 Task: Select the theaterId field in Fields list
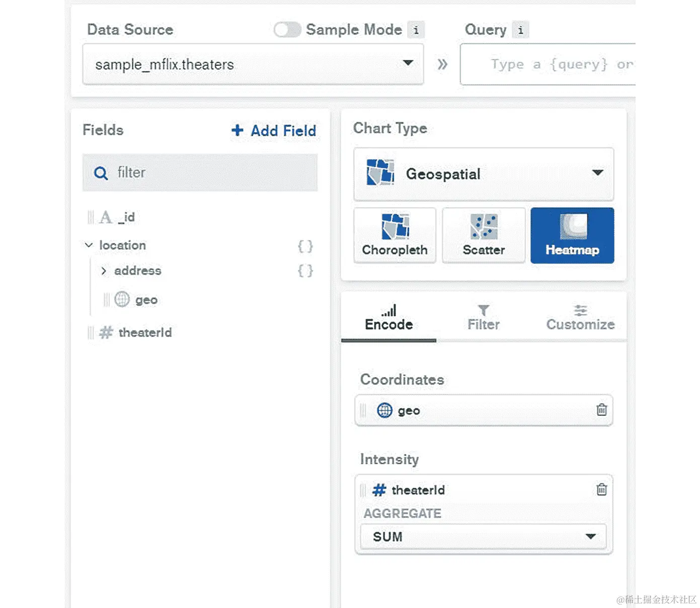point(145,332)
